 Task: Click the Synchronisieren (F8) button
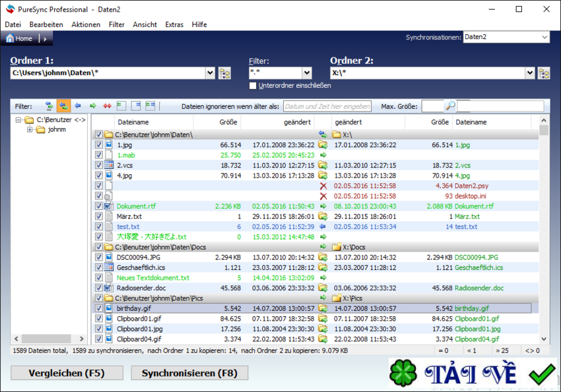(189, 373)
